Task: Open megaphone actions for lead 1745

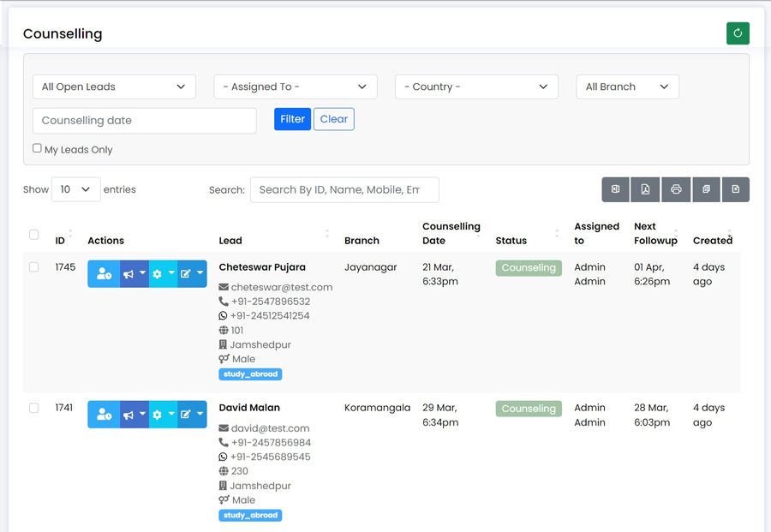Action: 134,274
